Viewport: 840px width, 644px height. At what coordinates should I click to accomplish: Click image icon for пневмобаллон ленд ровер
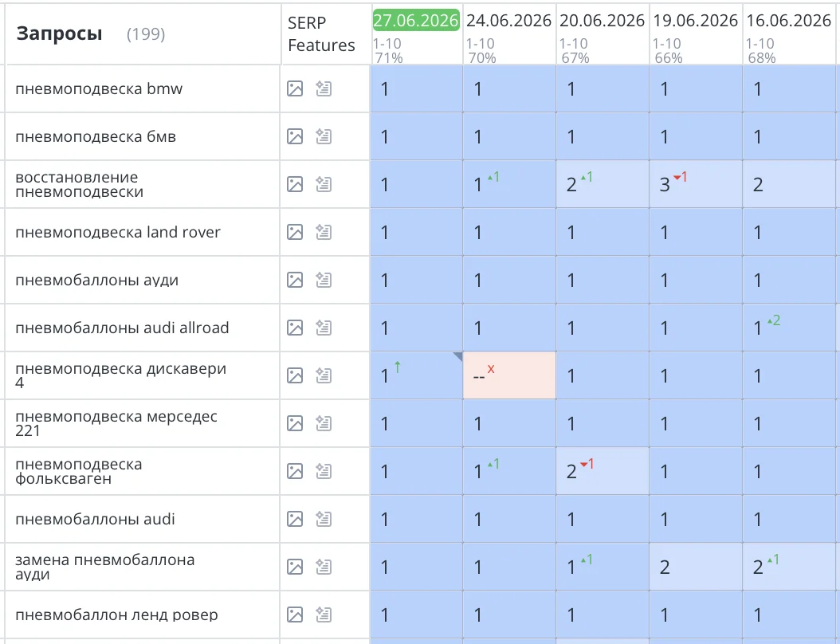pos(295,615)
